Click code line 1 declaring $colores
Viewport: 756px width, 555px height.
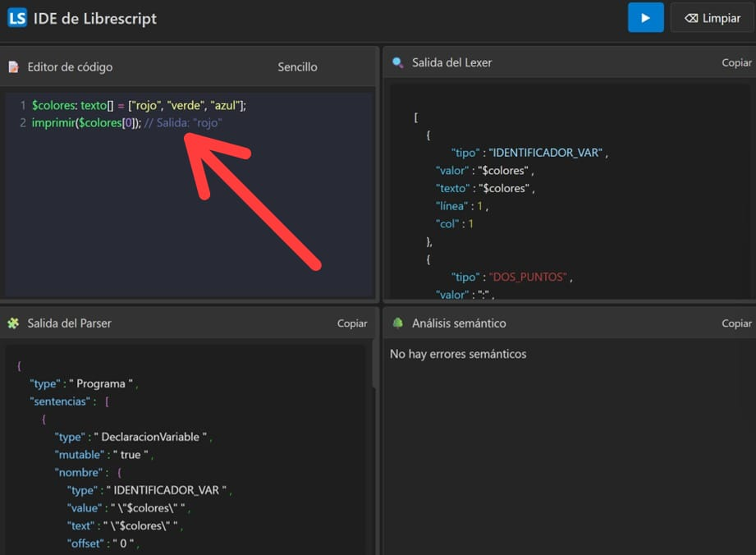[x=139, y=105]
